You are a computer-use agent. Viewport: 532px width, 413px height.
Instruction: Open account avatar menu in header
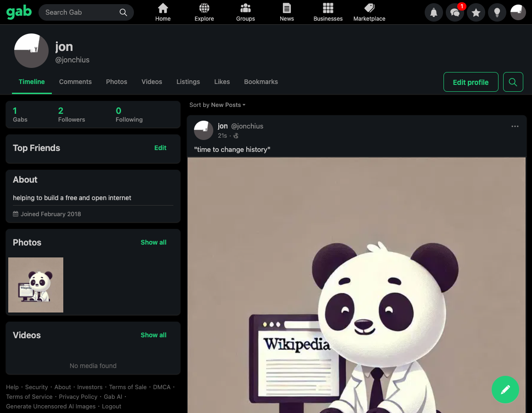click(x=518, y=12)
